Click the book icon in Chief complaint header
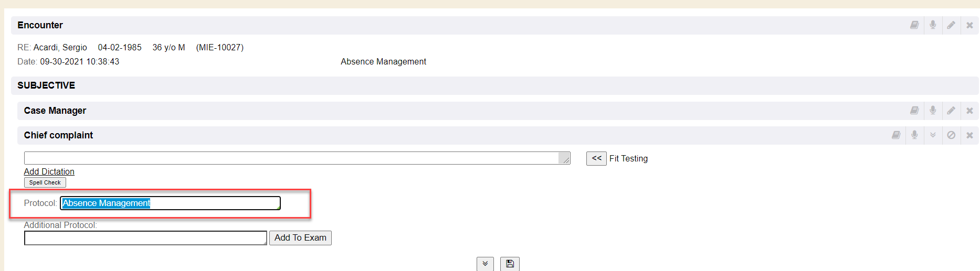Image resolution: width=980 pixels, height=271 pixels. [896, 135]
